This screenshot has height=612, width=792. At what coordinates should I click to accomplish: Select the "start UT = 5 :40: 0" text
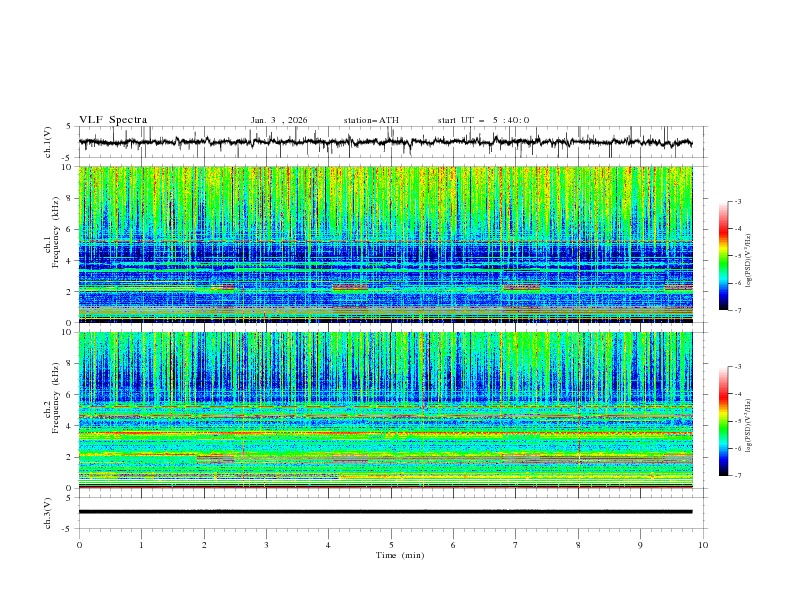tap(483, 120)
